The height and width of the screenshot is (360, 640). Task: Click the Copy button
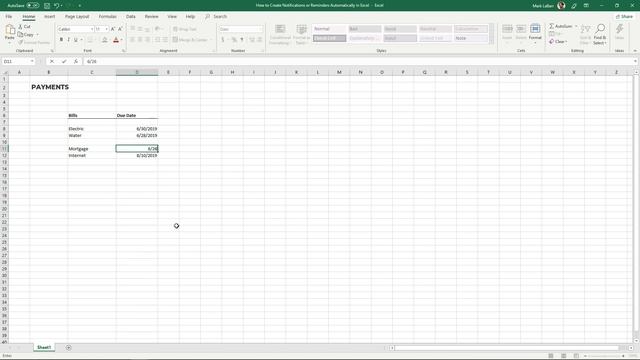coord(26,35)
